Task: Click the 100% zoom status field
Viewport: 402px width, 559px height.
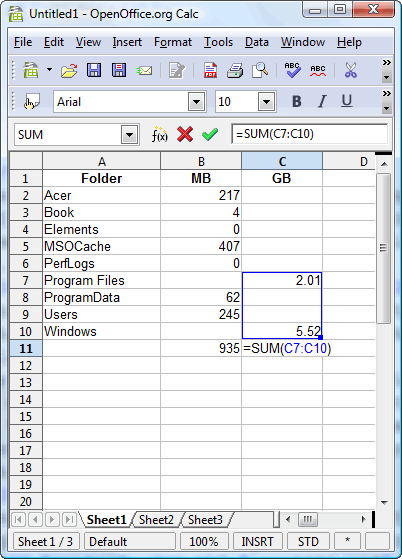Action: [x=203, y=542]
